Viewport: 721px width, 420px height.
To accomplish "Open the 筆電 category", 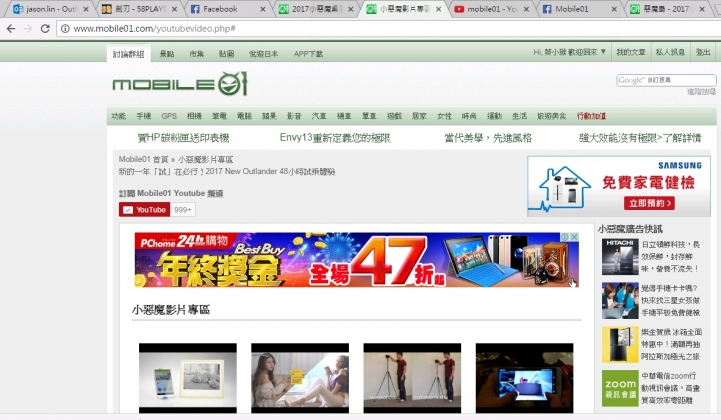I will (x=219, y=116).
